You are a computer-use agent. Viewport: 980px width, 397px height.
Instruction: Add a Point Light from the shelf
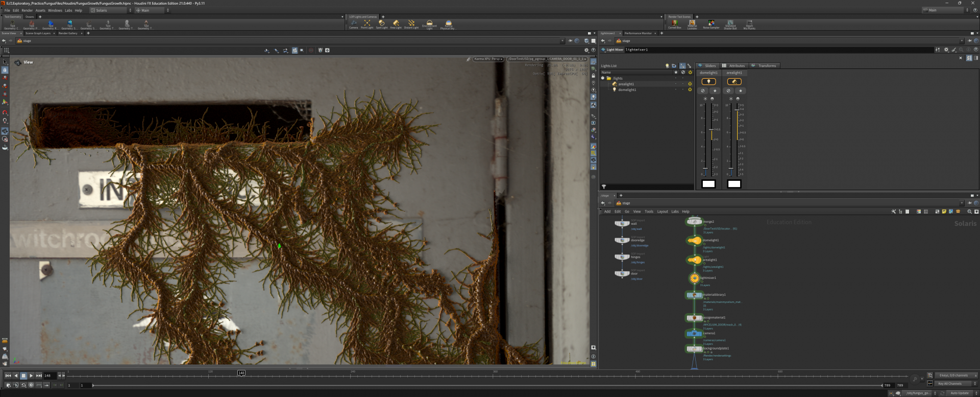(367, 24)
